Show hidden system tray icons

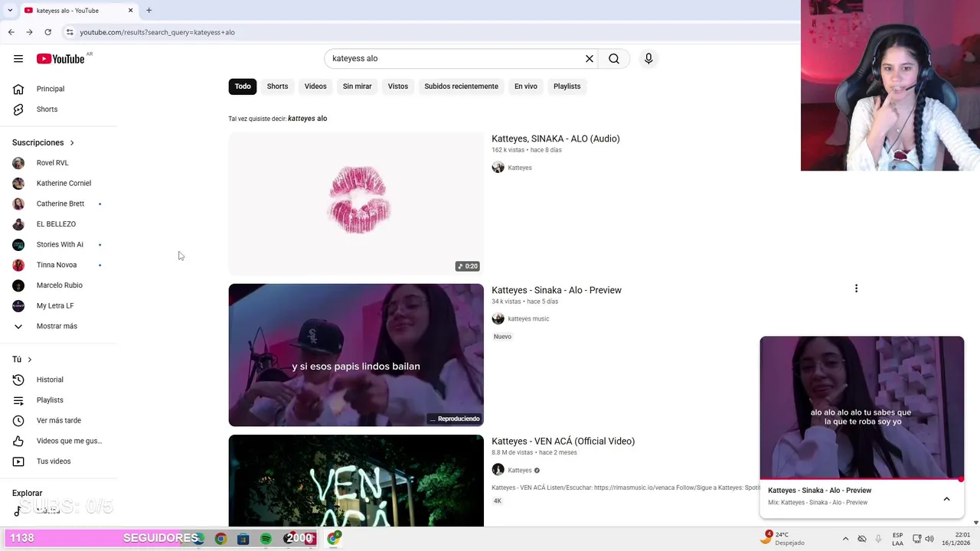[x=845, y=539]
